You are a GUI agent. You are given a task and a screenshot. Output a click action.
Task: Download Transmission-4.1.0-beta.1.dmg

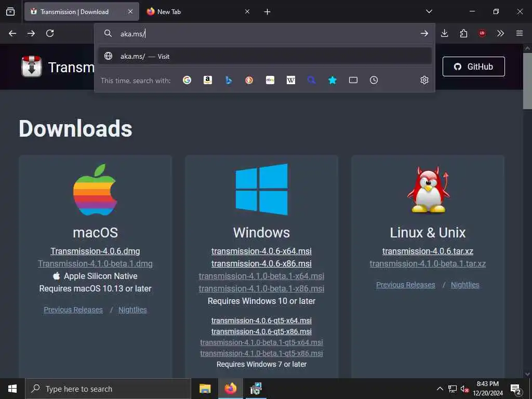(96, 264)
